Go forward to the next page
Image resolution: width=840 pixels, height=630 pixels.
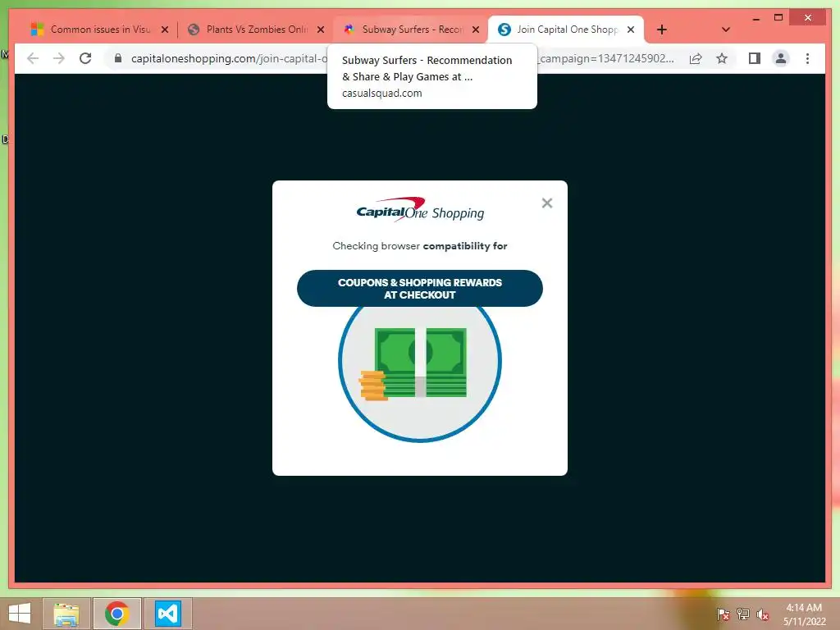tap(59, 58)
